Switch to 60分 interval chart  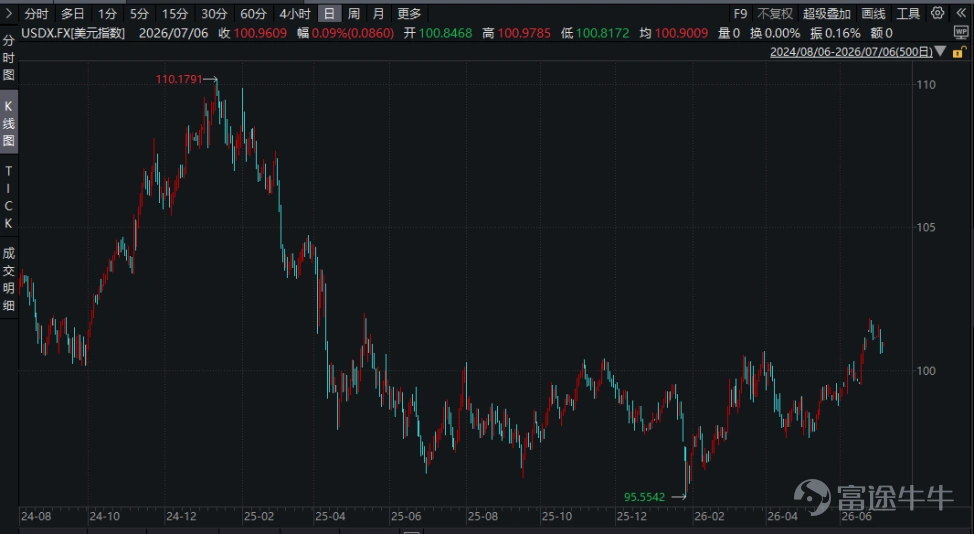[x=253, y=14]
